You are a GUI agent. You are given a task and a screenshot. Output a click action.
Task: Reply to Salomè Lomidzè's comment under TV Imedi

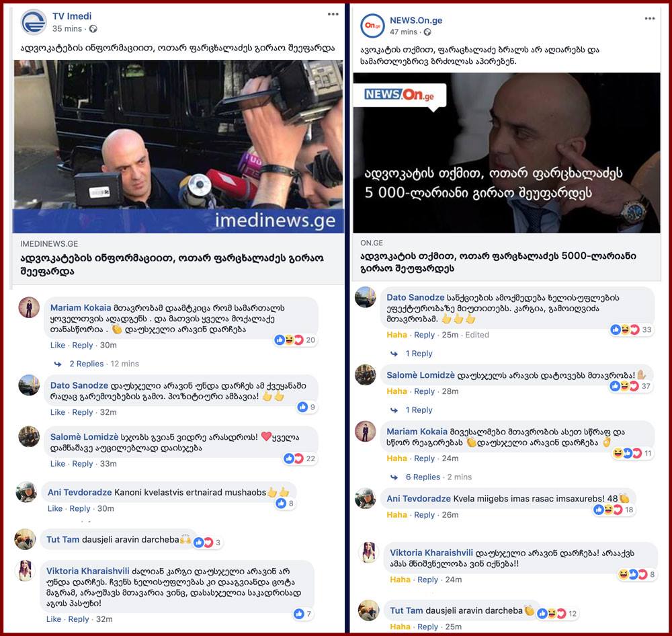click(82, 464)
